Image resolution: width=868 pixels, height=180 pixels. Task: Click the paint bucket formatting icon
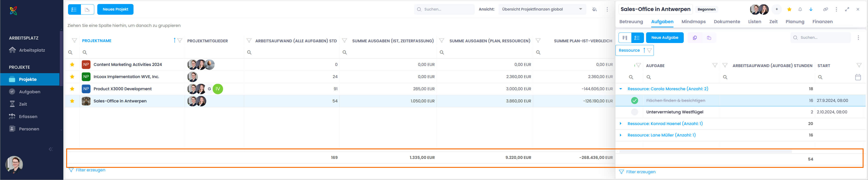pyautogui.click(x=594, y=9)
